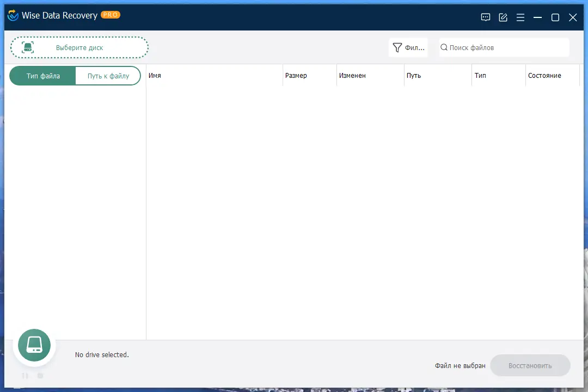Click the disk icon inside Выберите диск
The height and width of the screenshot is (392, 588).
28,47
